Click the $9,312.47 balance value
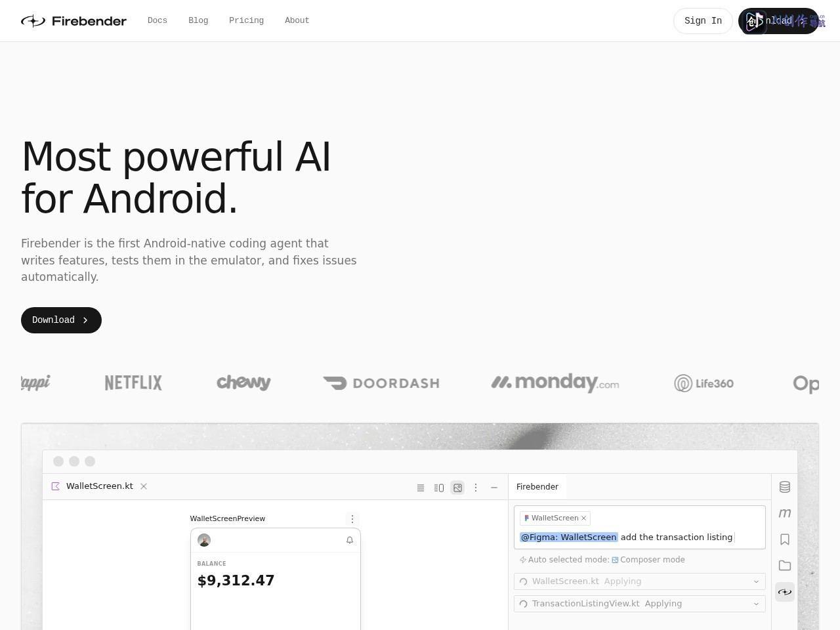Viewport: 840px width, 630px height. click(236, 580)
